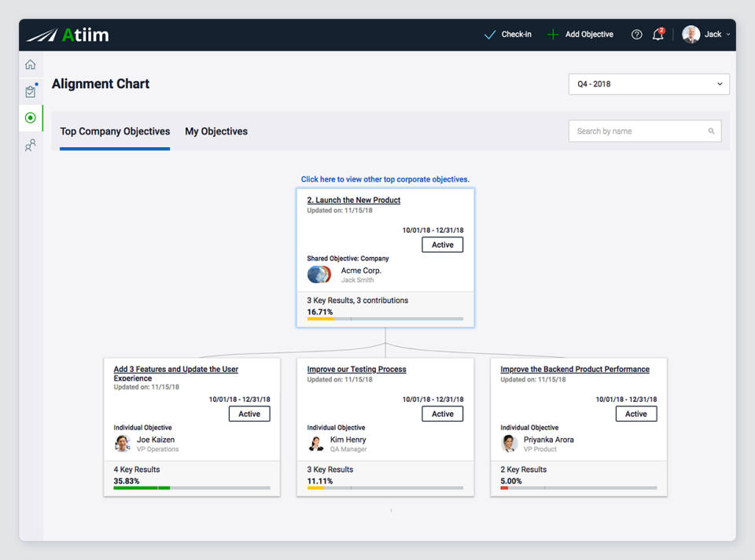Switch to the My Objectives tab
Image resolution: width=755 pixels, height=560 pixels.
click(216, 131)
